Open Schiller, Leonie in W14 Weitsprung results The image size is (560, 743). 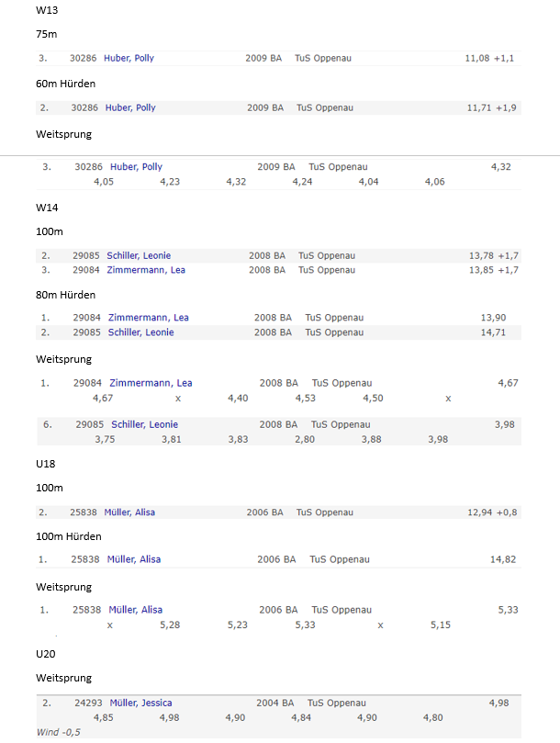pos(144,424)
